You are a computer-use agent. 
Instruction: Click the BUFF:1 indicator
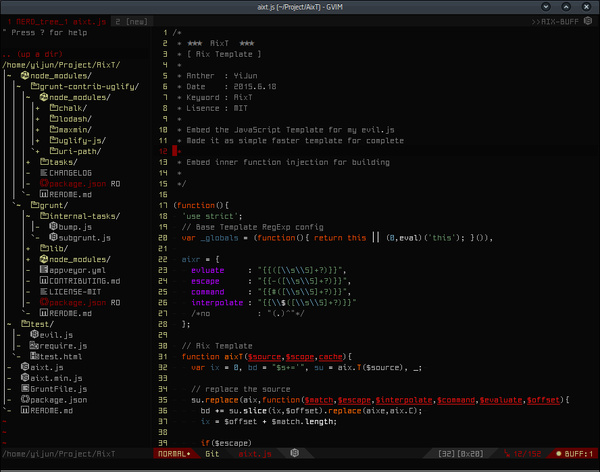(574, 454)
